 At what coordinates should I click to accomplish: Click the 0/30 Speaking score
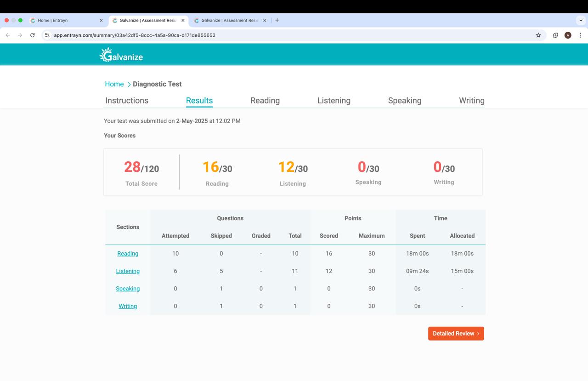point(368,167)
